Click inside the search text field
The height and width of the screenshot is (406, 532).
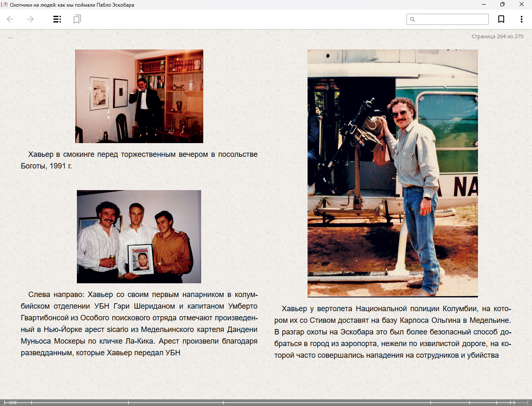(452, 20)
